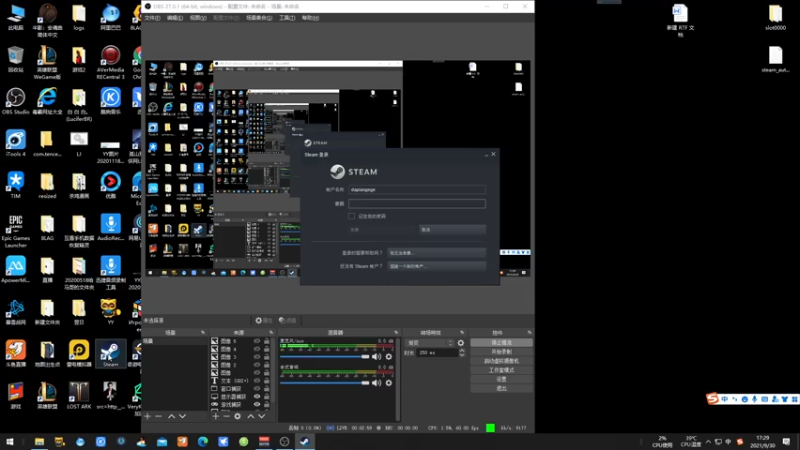
Task: Mute the 麦克风/Aux speaker icon in mixer
Action: (377, 357)
